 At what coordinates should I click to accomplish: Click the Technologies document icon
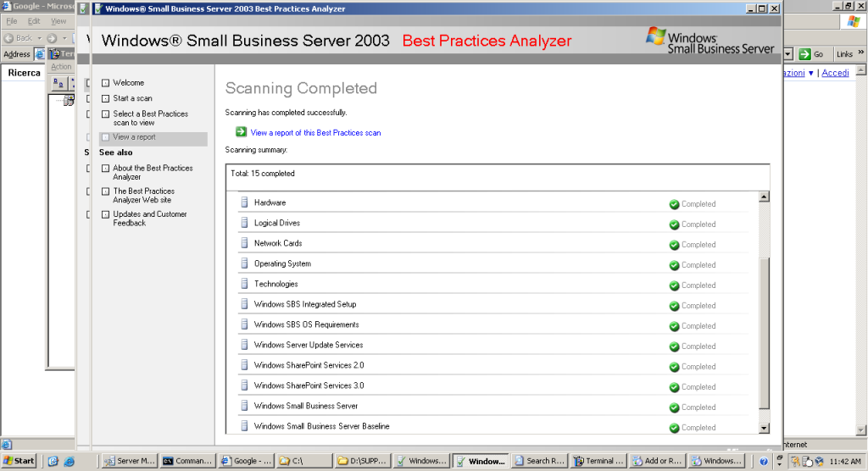[244, 284]
